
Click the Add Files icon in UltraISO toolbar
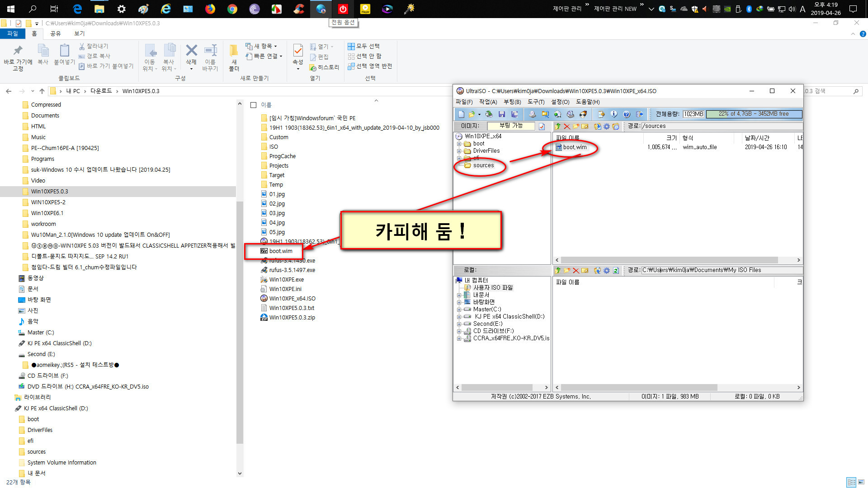point(601,114)
